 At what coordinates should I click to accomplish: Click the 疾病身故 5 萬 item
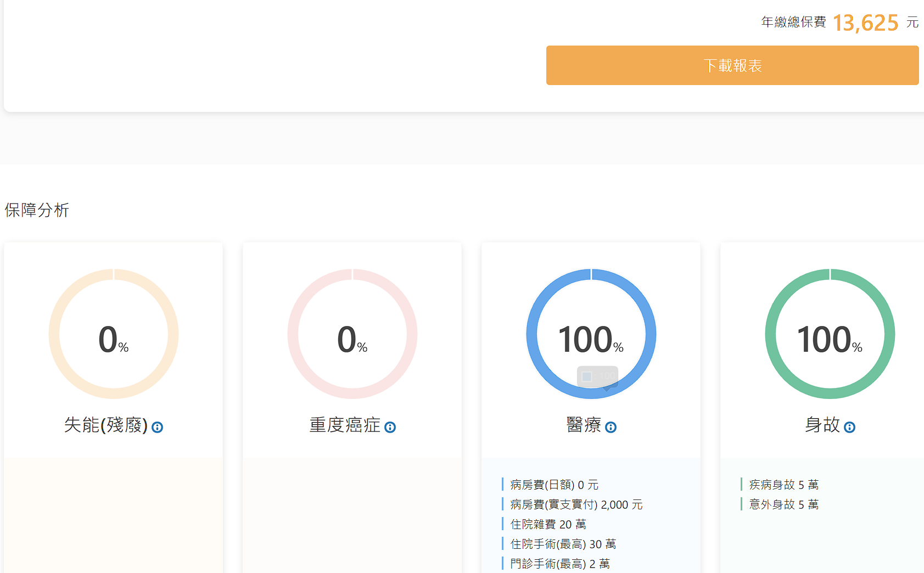point(783,485)
